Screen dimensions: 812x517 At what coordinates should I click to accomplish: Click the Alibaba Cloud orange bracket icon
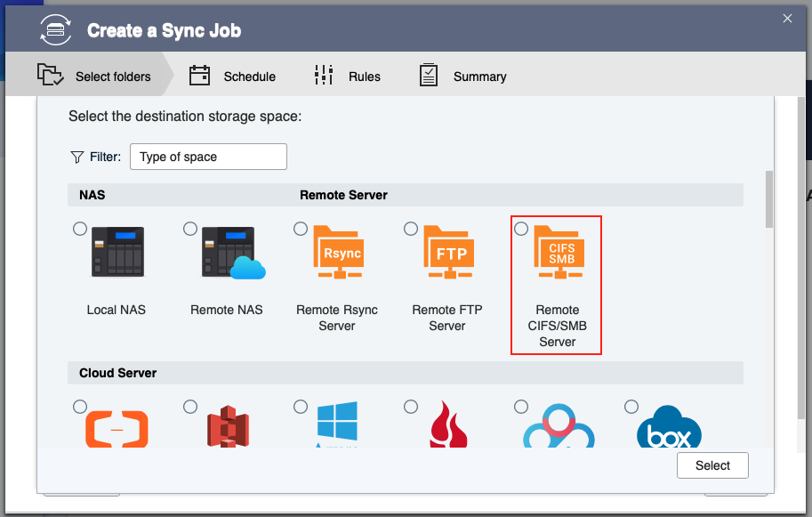click(x=117, y=429)
